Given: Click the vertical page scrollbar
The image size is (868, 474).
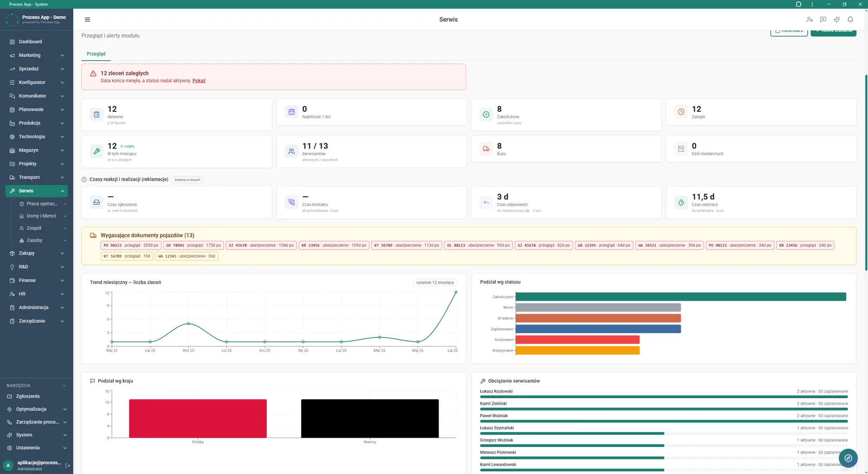Looking at the screenshot, I should tap(866, 174).
